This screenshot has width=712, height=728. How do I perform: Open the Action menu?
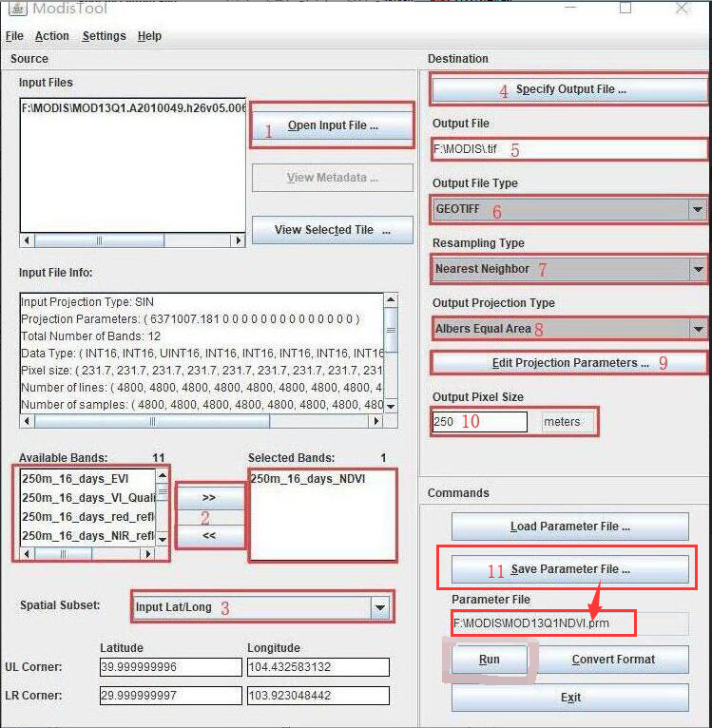[x=52, y=36]
